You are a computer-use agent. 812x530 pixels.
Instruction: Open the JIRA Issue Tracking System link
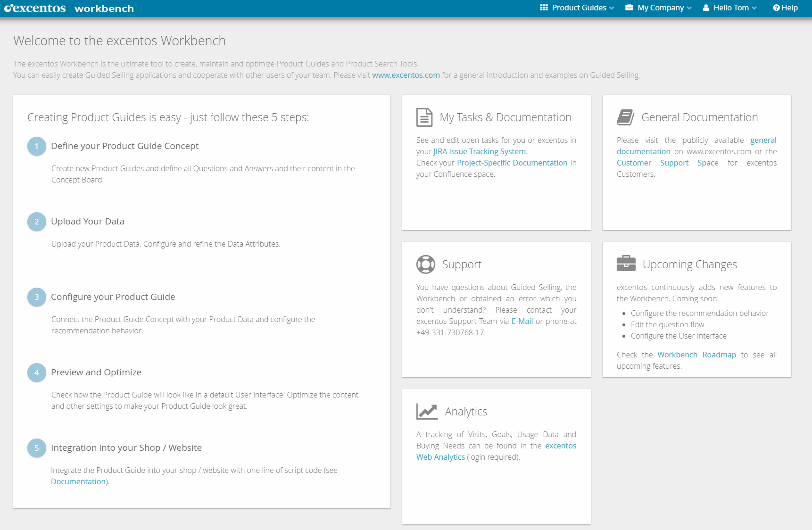click(x=480, y=151)
